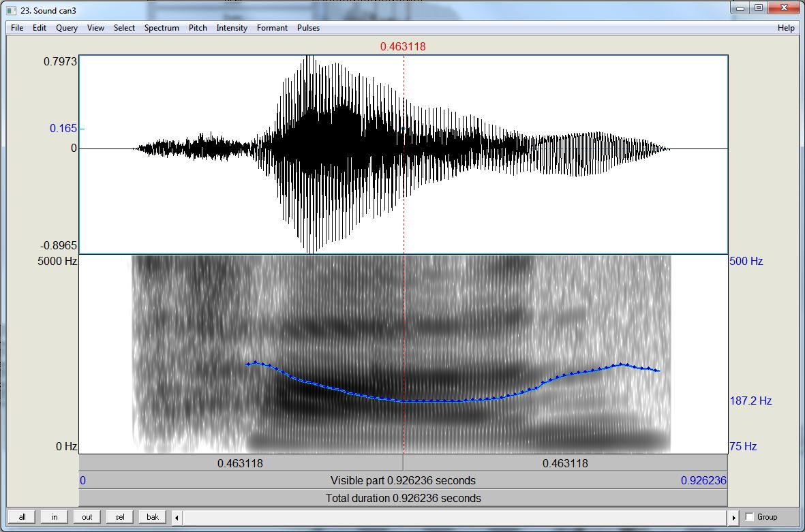805x532 pixels.
Task: Open the Select menu
Action: click(124, 28)
